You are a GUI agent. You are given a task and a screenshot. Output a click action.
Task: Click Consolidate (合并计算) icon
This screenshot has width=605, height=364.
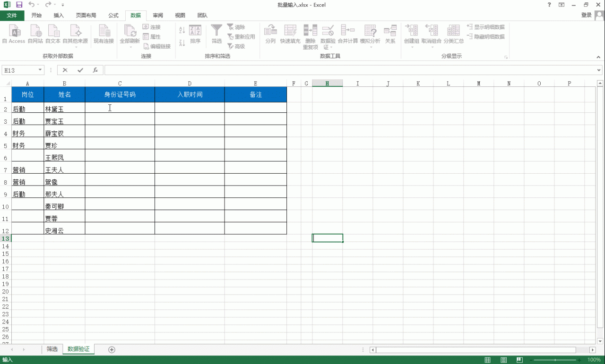click(x=348, y=31)
